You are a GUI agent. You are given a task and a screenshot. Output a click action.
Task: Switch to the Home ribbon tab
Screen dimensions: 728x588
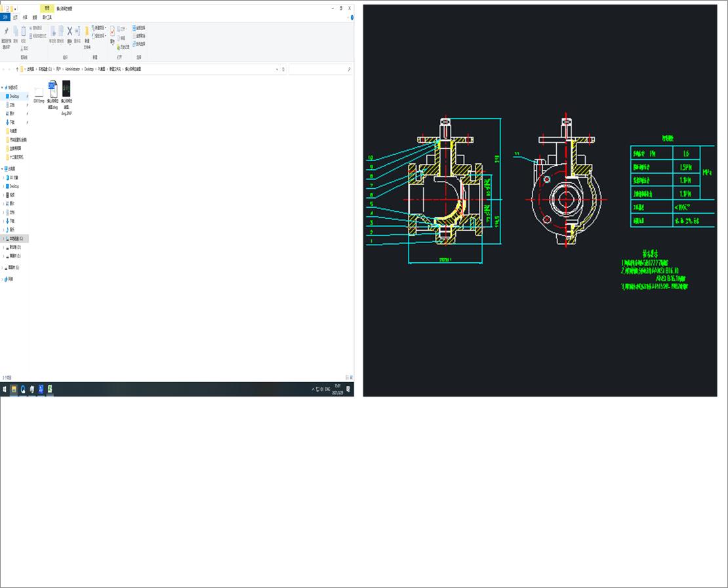pos(15,17)
